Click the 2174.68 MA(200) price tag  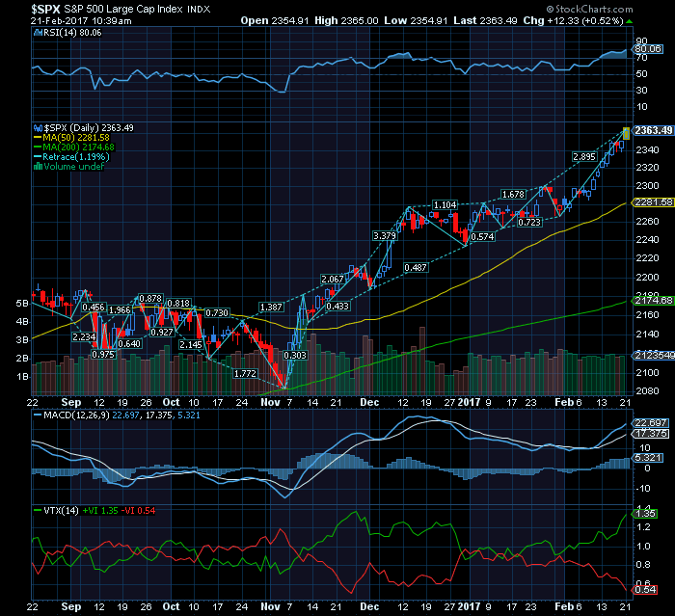653,301
